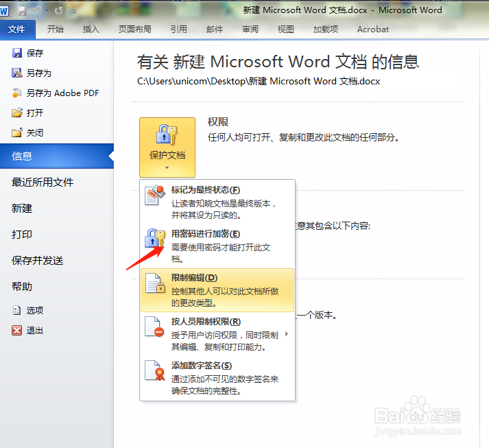Viewport: 489px width, 448px height.
Task: Switch to the 页面布局 ribbon tab
Action: (134, 30)
